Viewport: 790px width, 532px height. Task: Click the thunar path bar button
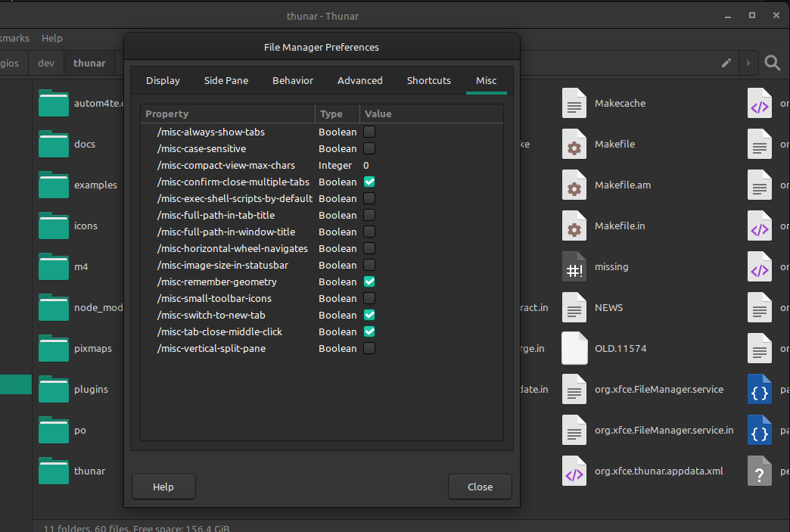(x=90, y=63)
